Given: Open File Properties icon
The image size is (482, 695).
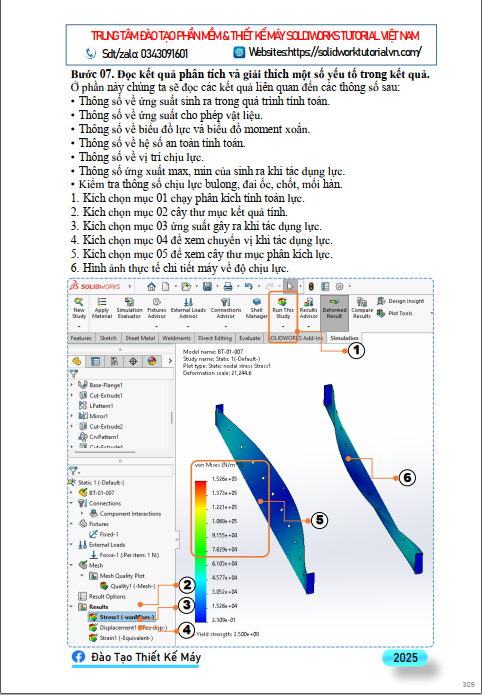Looking at the screenshot, I should (325, 286).
